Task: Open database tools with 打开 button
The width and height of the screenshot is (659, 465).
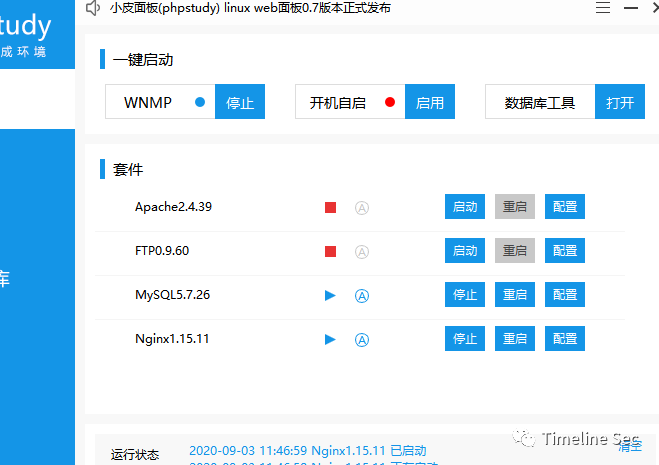Action: pyautogui.click(x=620, y=101)
